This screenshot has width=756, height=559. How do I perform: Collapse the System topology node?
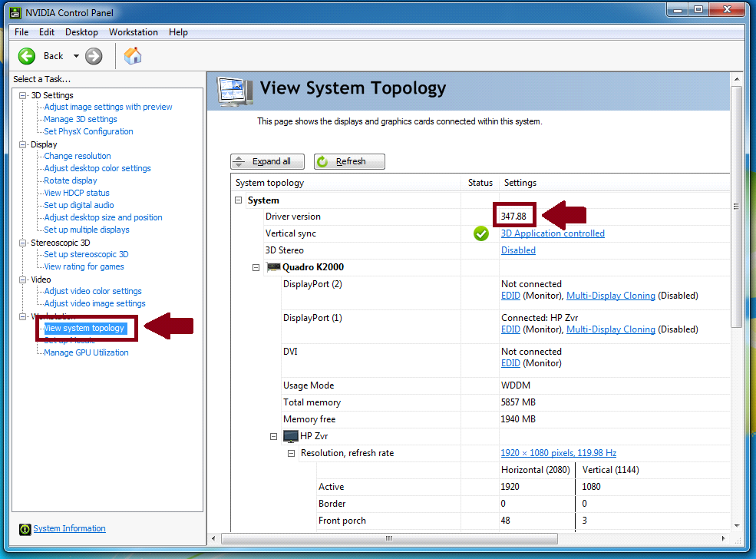click(x=239, y=200)
